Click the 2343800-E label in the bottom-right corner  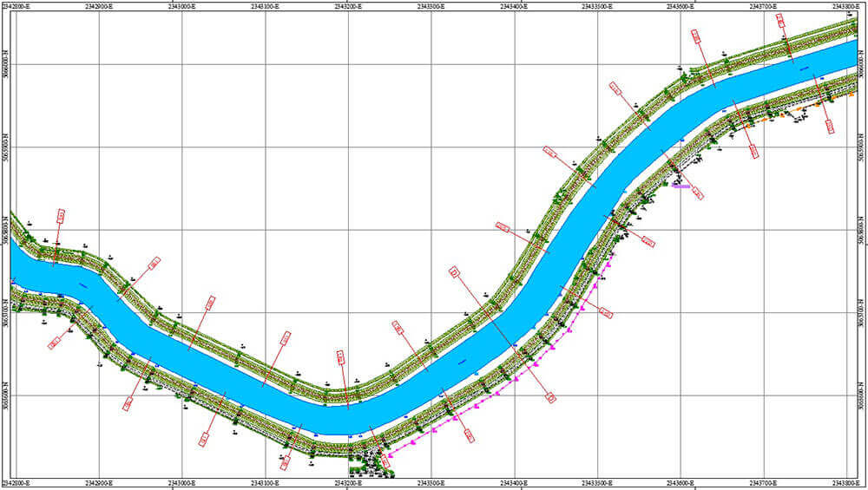846,482
